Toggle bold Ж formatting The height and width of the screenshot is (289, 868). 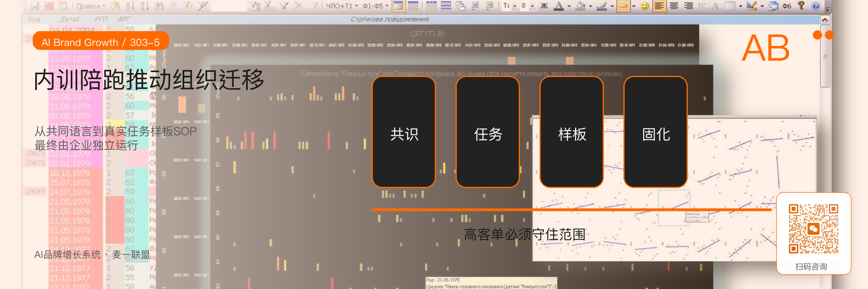pyautogui.click(x=544, y=6)
